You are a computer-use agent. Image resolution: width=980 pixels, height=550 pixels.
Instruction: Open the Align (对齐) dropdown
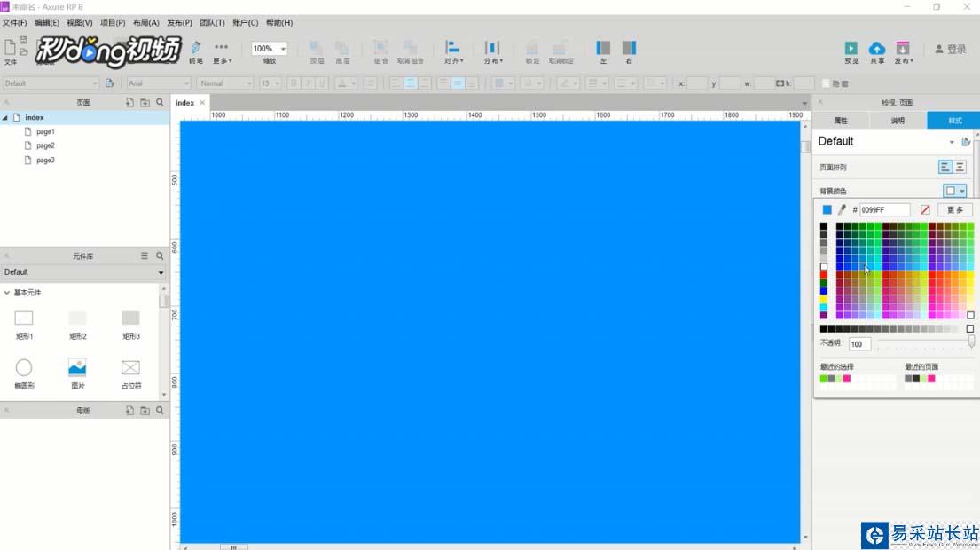click(x=454, y=51)
